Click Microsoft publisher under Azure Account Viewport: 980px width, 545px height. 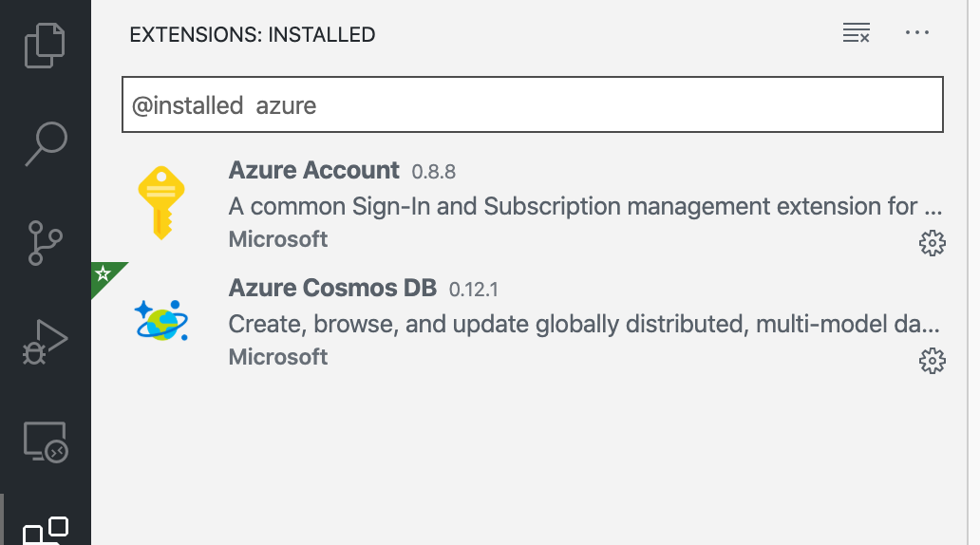pyautogui.click(x=278, y=239)
